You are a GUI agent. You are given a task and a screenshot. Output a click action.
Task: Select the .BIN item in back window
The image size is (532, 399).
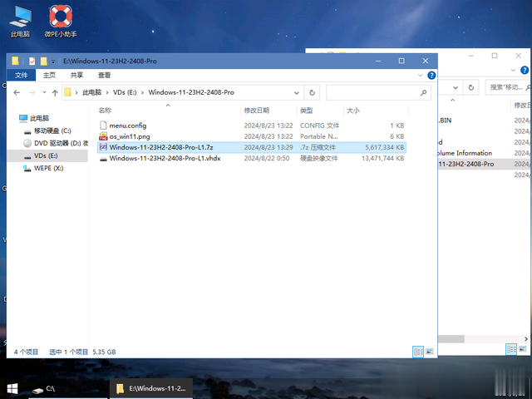pyautogui.click(x=446, y=121)
